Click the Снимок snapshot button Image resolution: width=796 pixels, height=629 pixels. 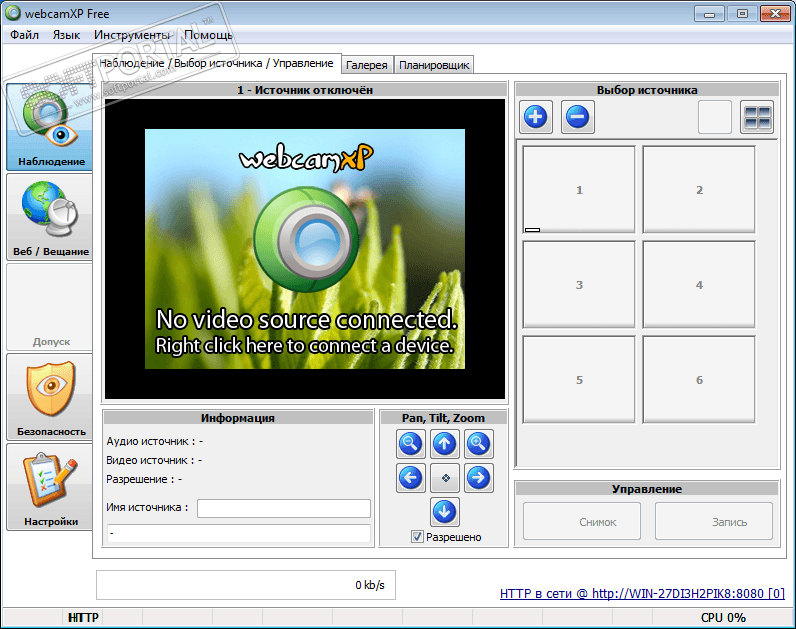(x=582, y=521)
